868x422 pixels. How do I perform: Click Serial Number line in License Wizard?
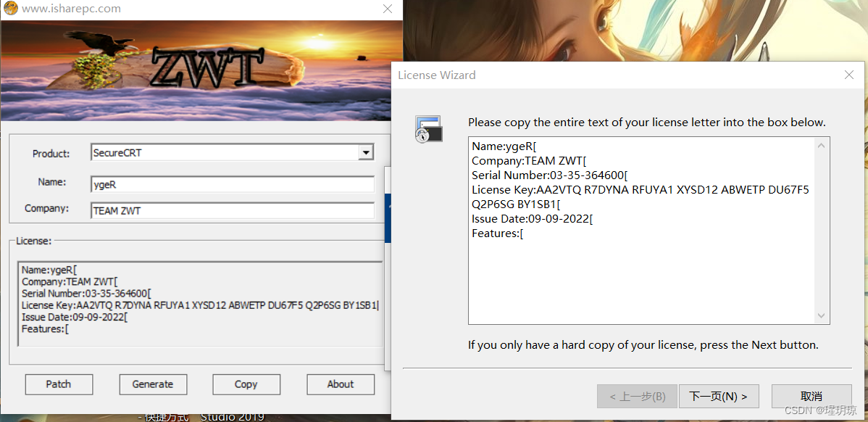[550, 175]
